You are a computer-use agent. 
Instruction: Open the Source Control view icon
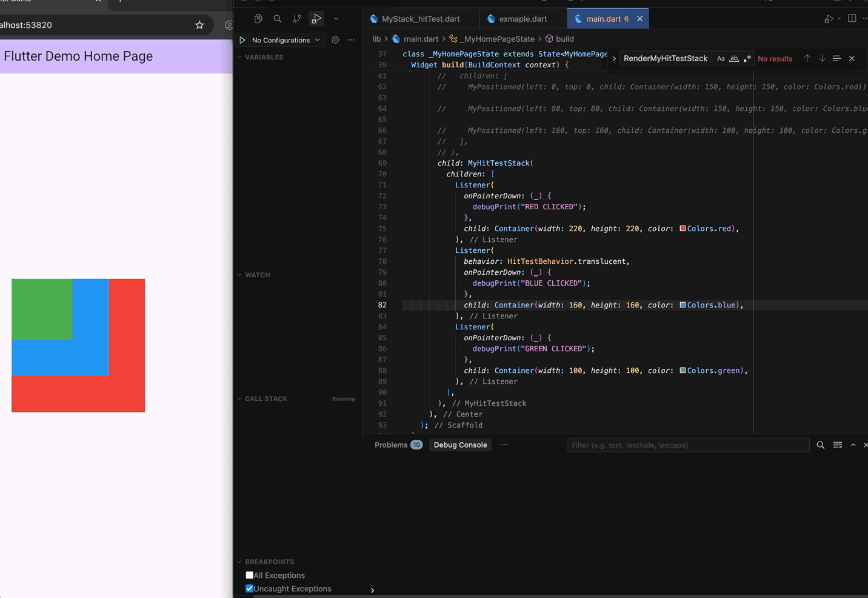pyautogui.click(x=297, y=19)
